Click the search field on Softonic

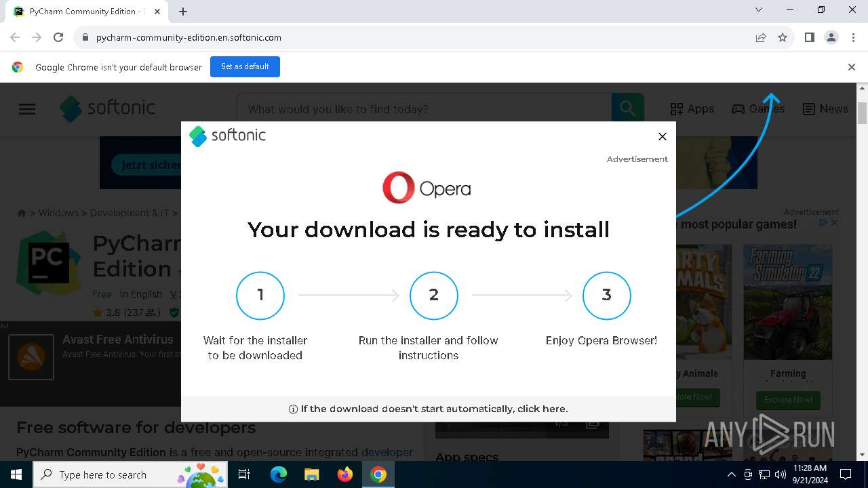(424, 109)
